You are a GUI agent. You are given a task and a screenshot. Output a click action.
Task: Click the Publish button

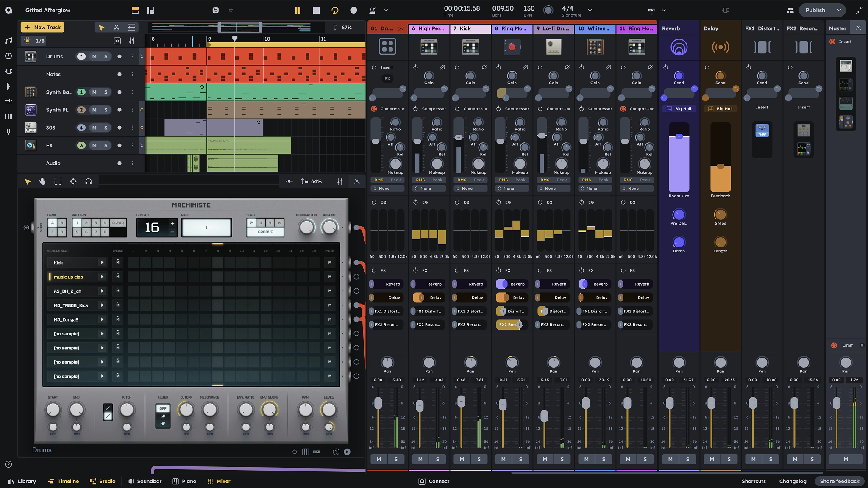tap(815, 10)
